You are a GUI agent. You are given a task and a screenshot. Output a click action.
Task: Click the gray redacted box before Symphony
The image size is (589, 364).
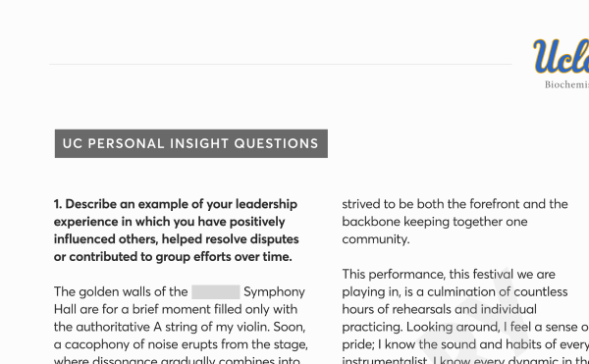[216, 292]
